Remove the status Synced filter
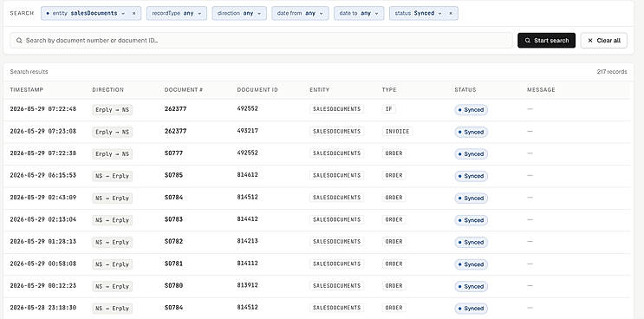Viewport: 644px width, 319px height. click(451, 13)
